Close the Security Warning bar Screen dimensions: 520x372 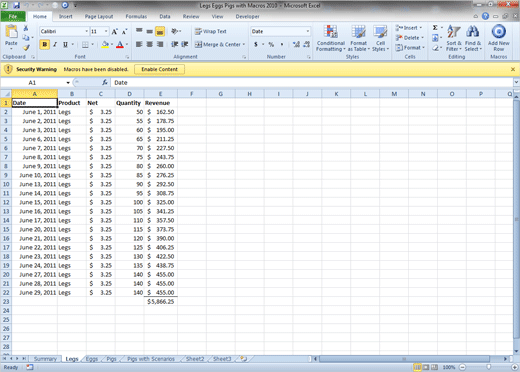(x=513, y=69)
